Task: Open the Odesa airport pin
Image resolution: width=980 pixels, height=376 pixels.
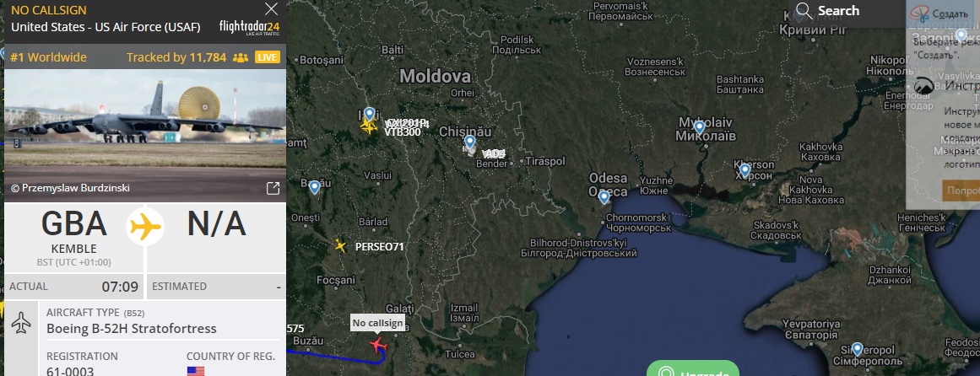Action: (x=604, y=198)
